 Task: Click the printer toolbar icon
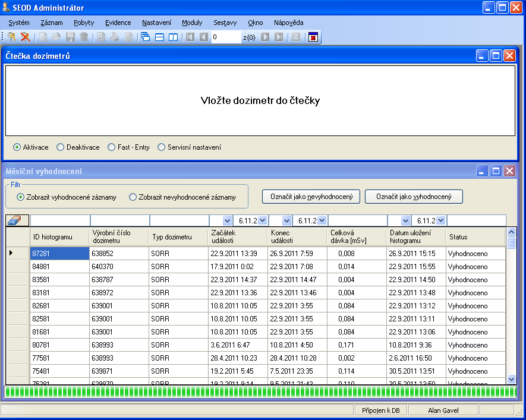pos(115,37)
